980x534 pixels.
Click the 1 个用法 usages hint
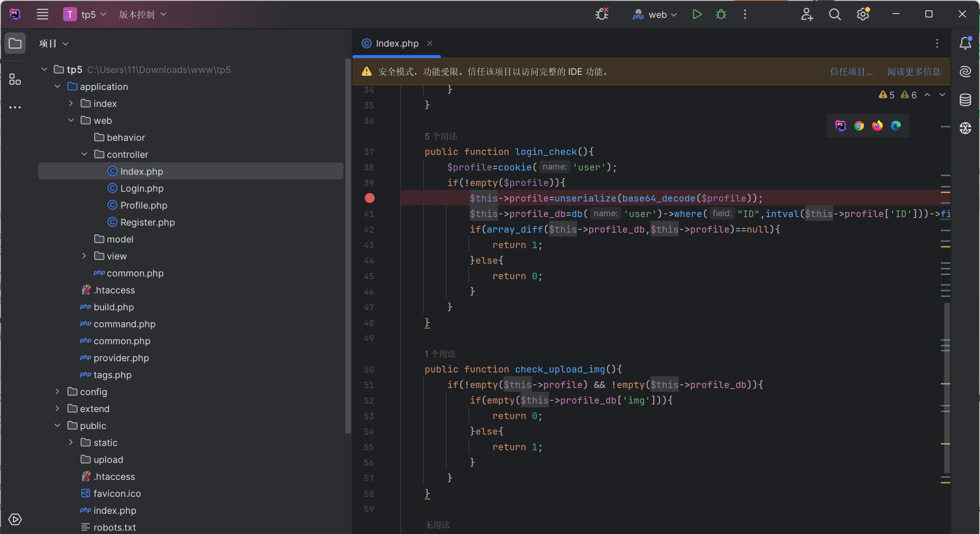[x=440, y=354]
